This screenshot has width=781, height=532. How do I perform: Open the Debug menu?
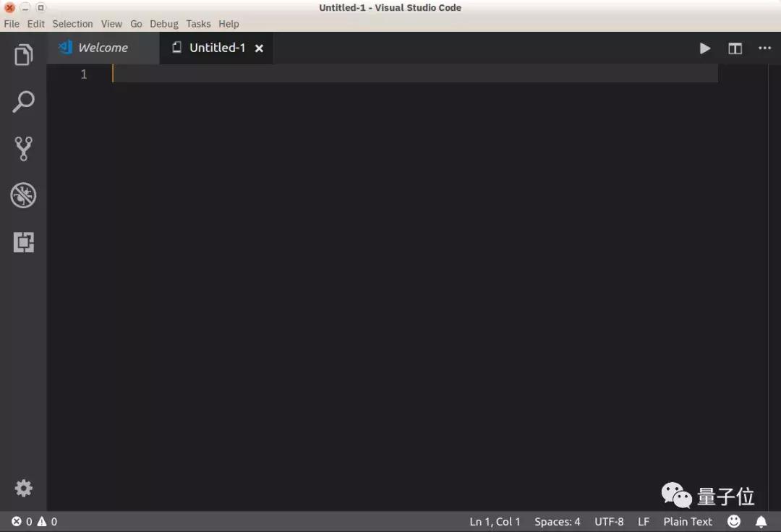pyautogui.click(x=163, y=24)
